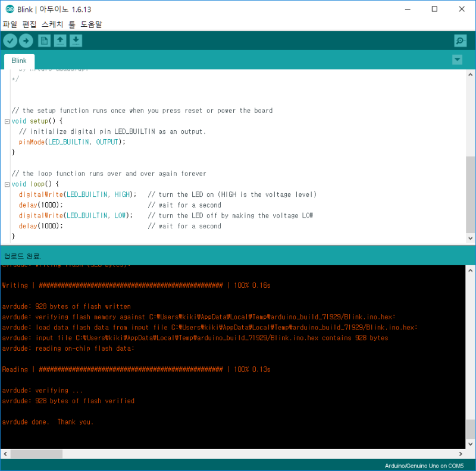476x471 pixels.
Task: Save the sketch with the down-arrow icon
Action: pyautogui.click(x=76, y=40)
